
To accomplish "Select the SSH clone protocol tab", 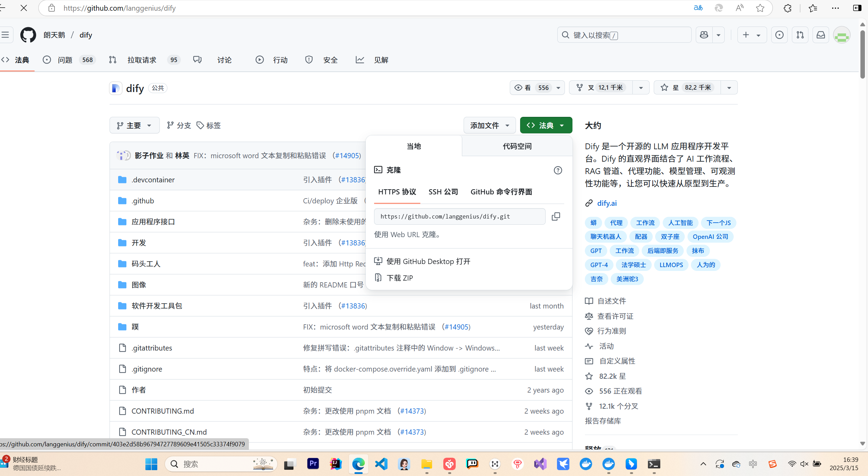I will [443, 192].
